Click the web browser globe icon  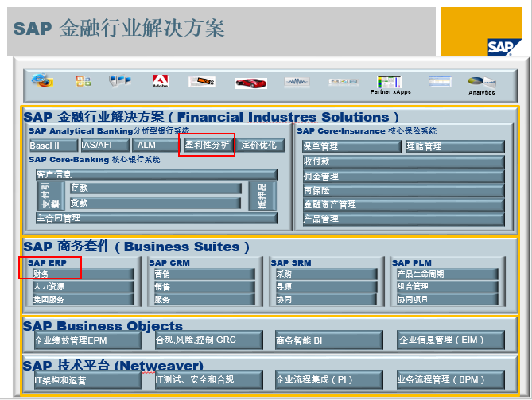[42, 81]
